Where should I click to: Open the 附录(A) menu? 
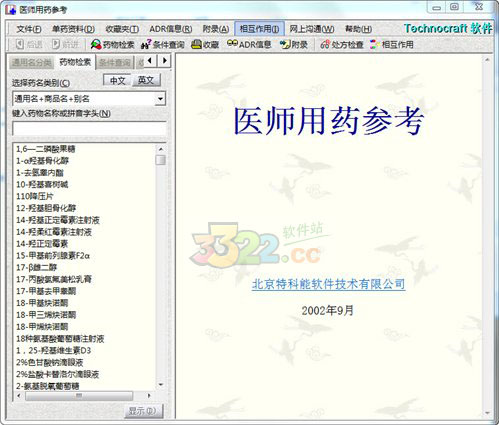216,29
